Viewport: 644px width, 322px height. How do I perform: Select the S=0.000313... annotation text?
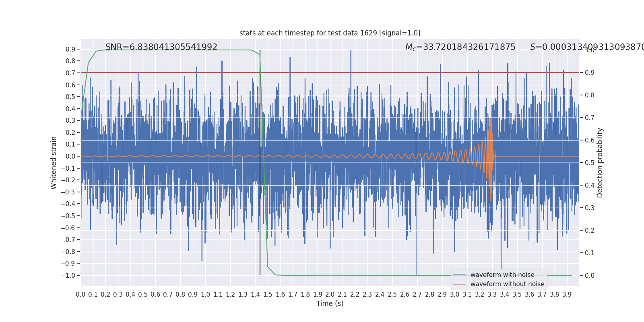(587, 47)
